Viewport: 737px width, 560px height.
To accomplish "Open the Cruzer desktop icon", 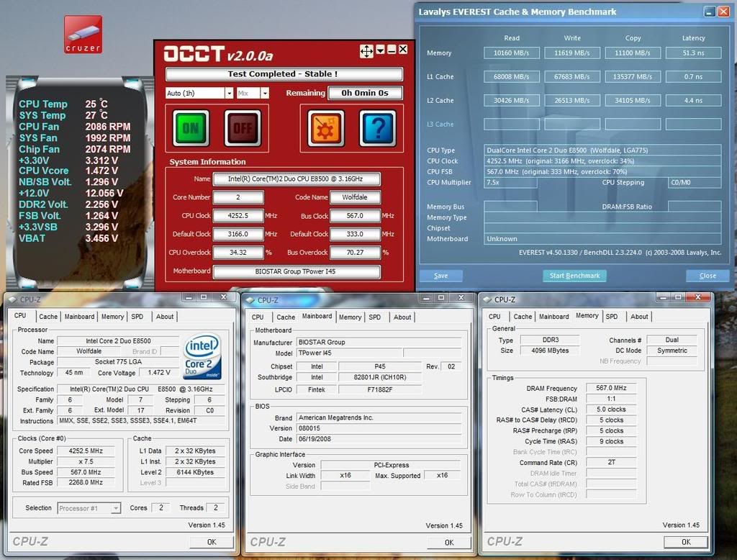I will click(x=83, y=34).
